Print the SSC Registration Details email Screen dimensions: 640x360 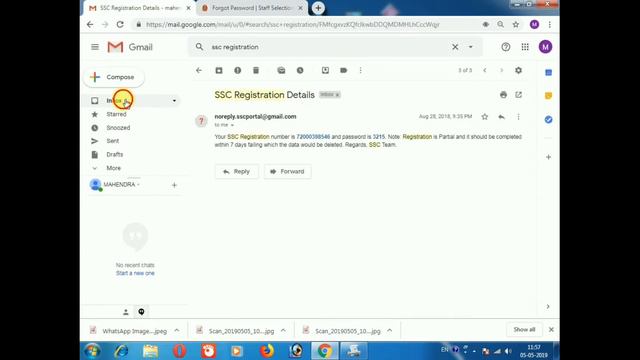point(503,95)
